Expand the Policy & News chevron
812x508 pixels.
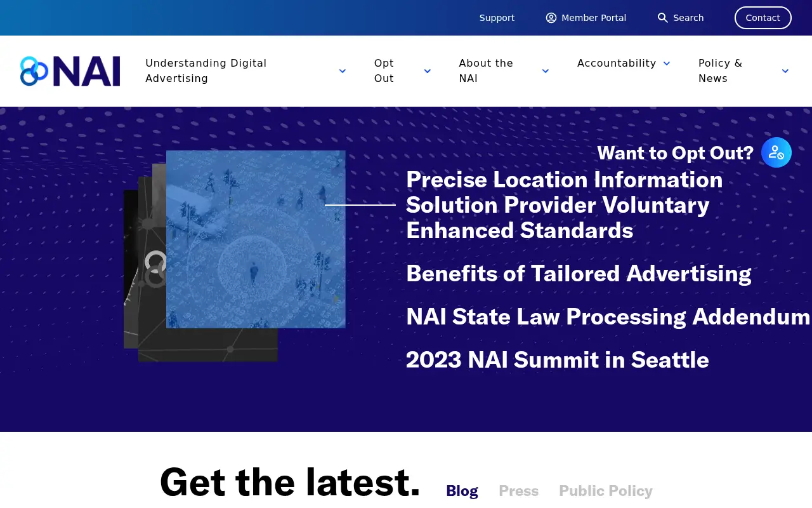click(x=785, y=71)
